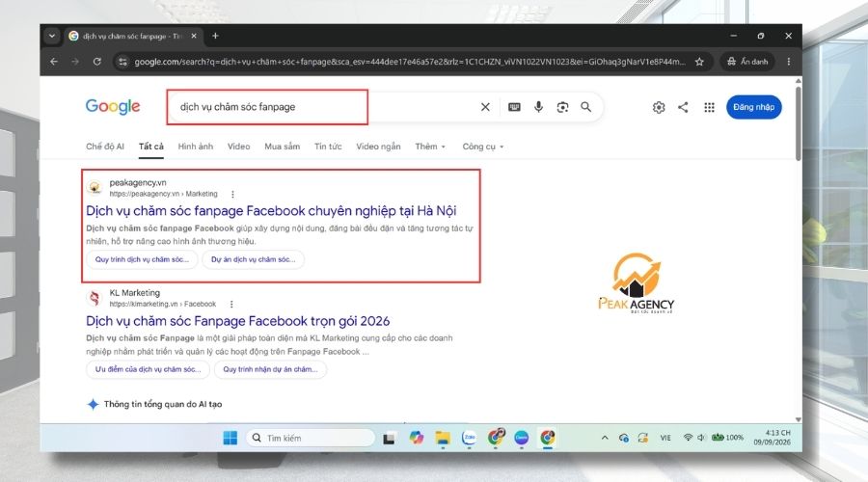868x482 pixels.
Task: Bookmark this page with the star icon
Action: tap(699, 62)
